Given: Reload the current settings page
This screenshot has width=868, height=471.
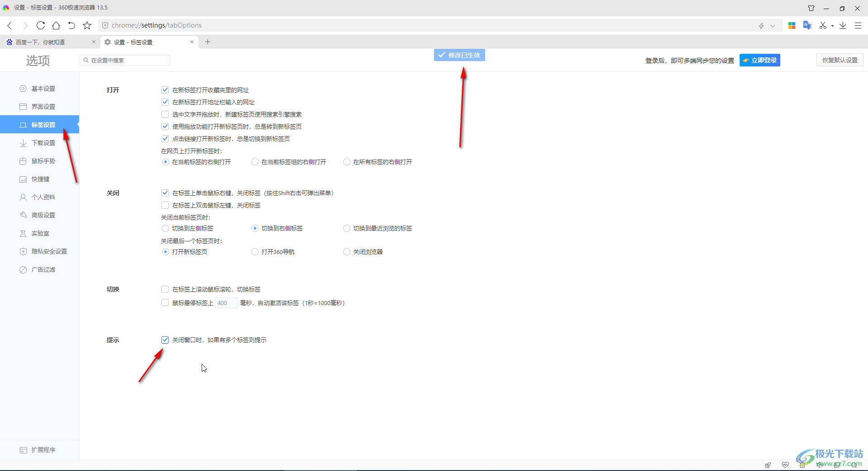Looking at the screenshot, I should (41, 25).
